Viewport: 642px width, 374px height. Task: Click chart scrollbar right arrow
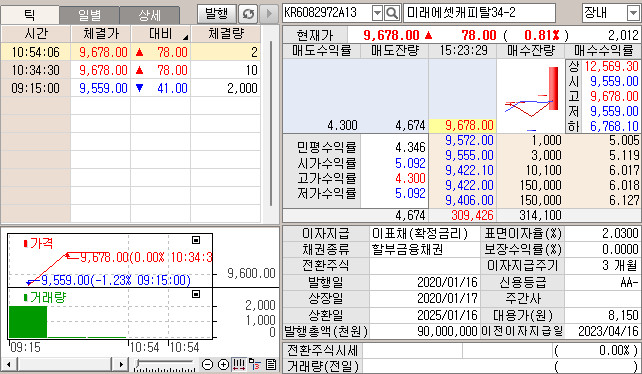tap(121, 364)
